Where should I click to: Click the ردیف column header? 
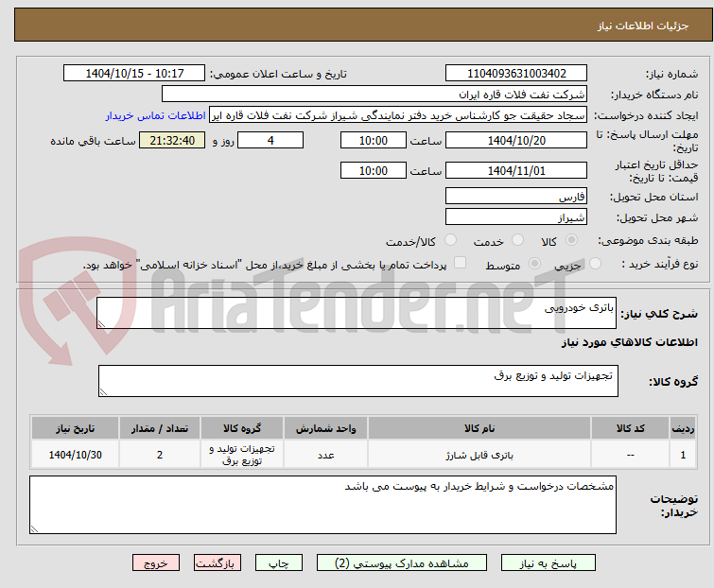(683, 428)
